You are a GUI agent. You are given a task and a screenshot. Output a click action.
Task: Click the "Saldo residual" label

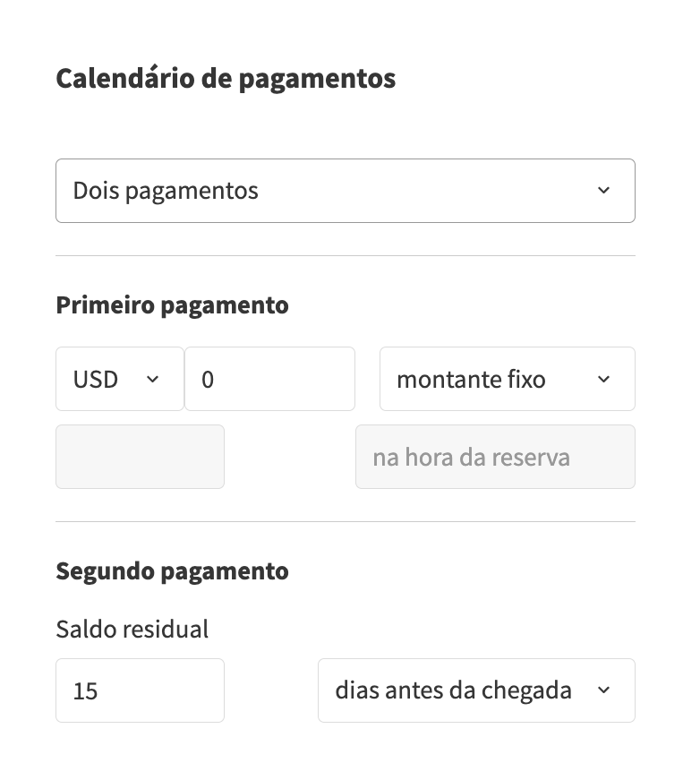pos(132,629)
